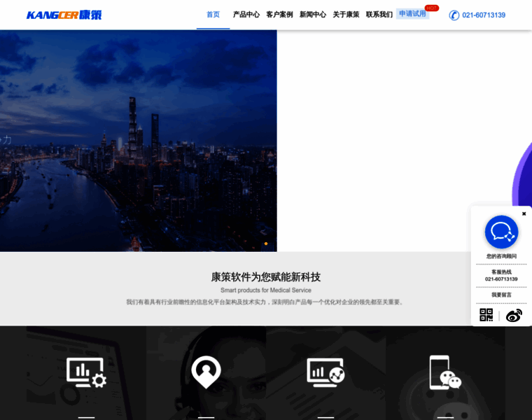Close the floating consultation widget
Image resolution: width=532 pixels, height=420 pixels.
[524, 213]
